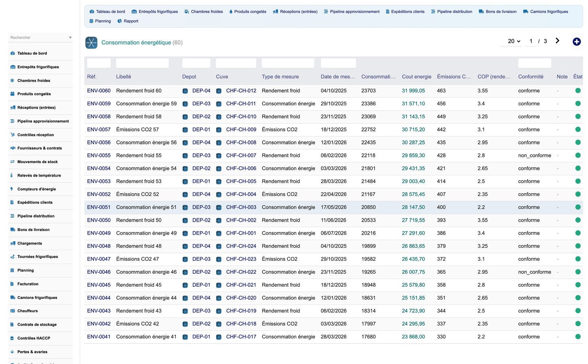Click the Compteurs d'énergie bolt icon

[x=12, y=189]
